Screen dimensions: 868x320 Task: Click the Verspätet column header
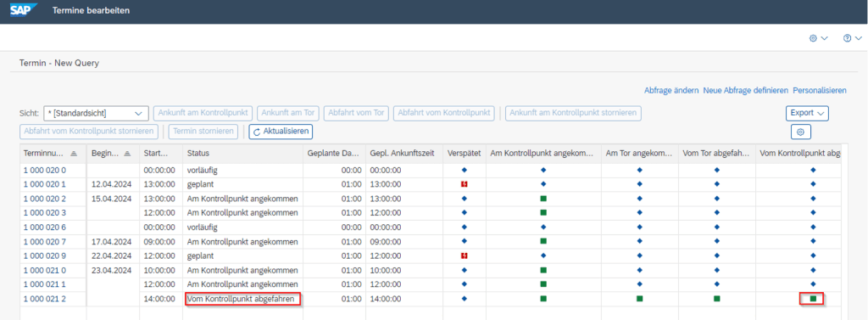pos(464,153)
